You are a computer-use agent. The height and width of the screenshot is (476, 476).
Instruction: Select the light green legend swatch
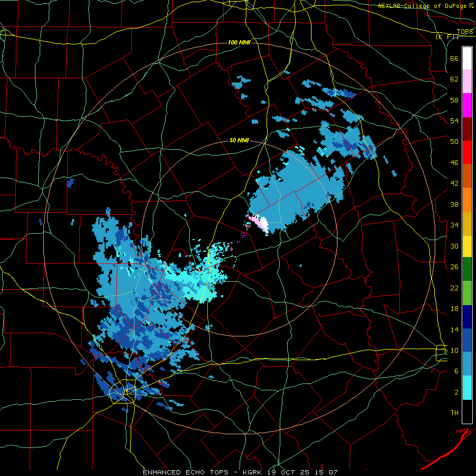[x=467, y=293]
